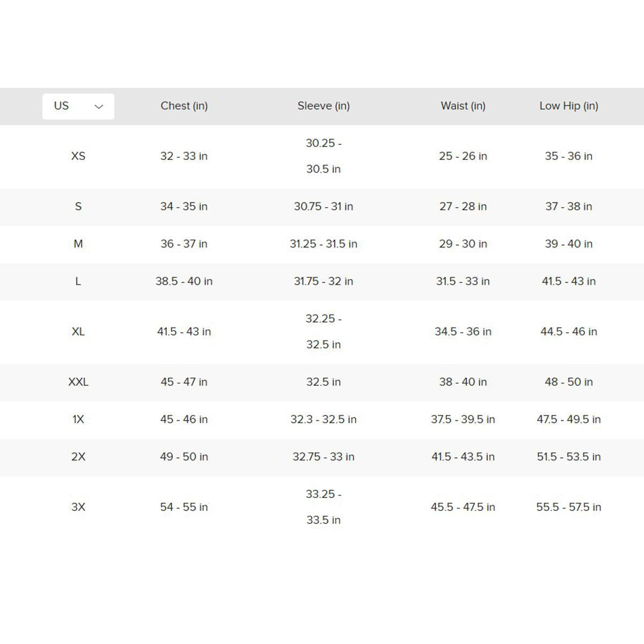Choose the M size row label

pos(78,244)
